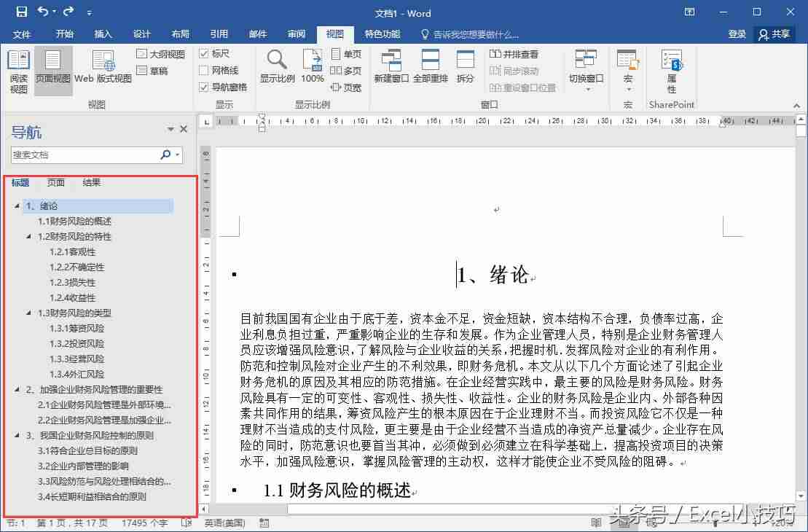This screenshot has width=808, height=532.
Task: Open the Mailings (邮件) tab
Action: click(x=258, y=34)
